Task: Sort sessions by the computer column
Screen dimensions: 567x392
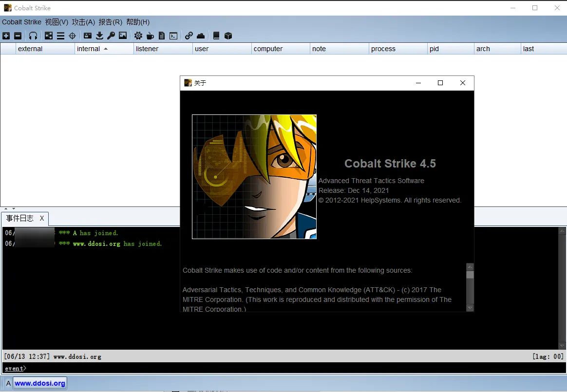Action: coord(281,49)
